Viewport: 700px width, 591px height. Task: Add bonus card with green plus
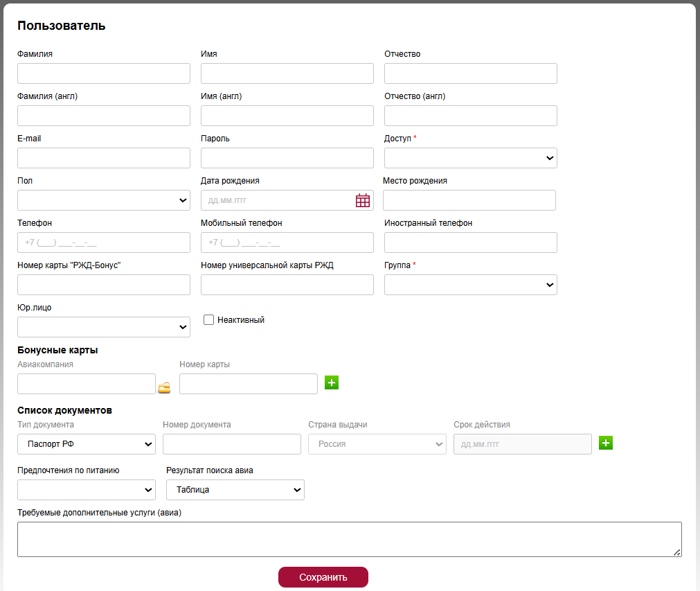pyautogui.click(x=331, y=382)
